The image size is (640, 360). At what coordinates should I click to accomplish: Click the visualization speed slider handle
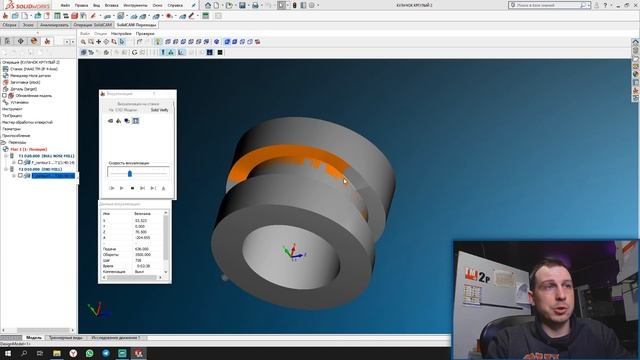(x=130, y=173)
